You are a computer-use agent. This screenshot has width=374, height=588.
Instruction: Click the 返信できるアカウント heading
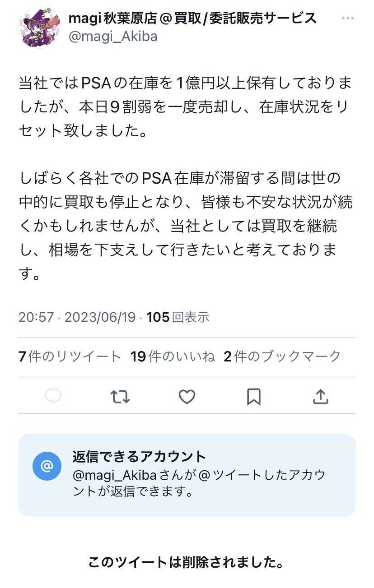(139, 457)
